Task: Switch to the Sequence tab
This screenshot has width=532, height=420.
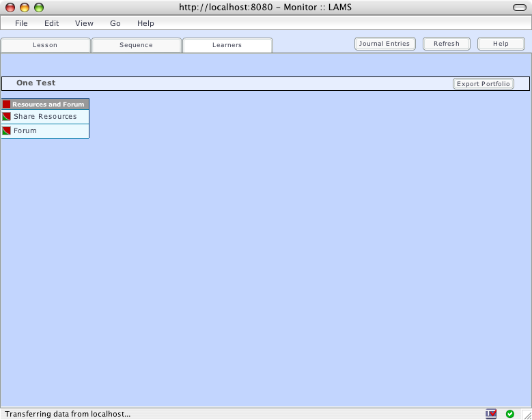Action: pos(136,45)
